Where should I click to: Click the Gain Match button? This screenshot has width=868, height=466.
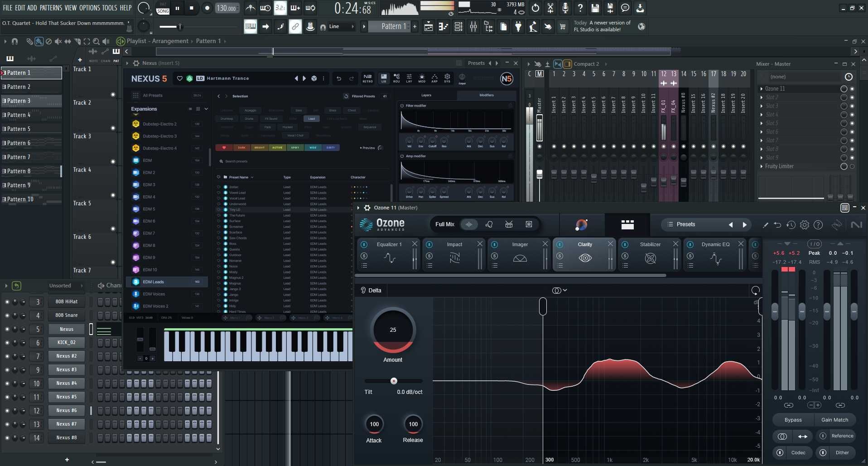pyautogui.click(x=834, y=420)
